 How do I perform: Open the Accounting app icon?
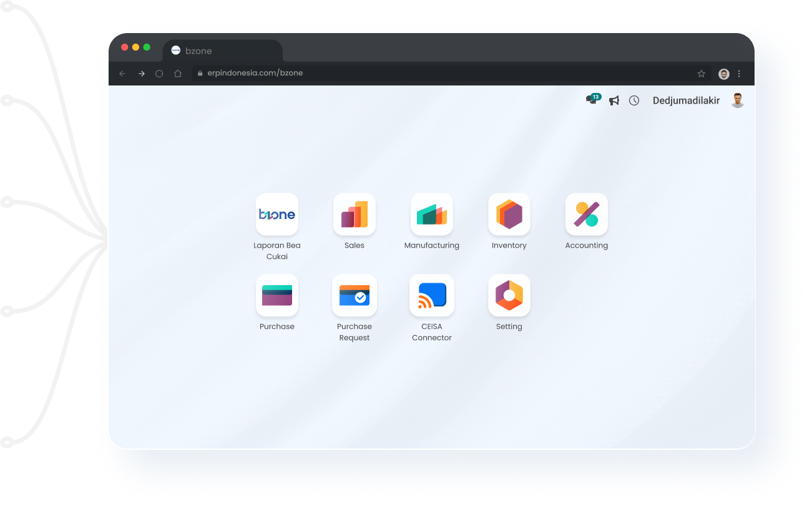587,214
